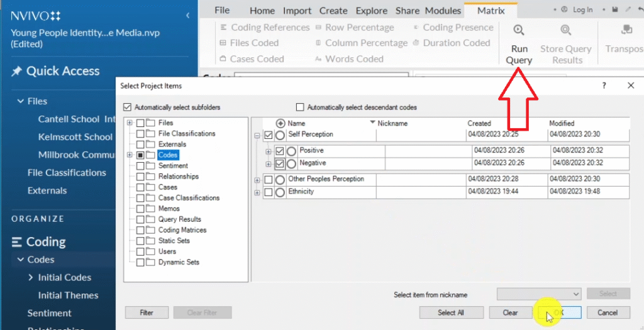Click the Store Query Results icon
Screen dimensions: 644x330
coord(565,30)
